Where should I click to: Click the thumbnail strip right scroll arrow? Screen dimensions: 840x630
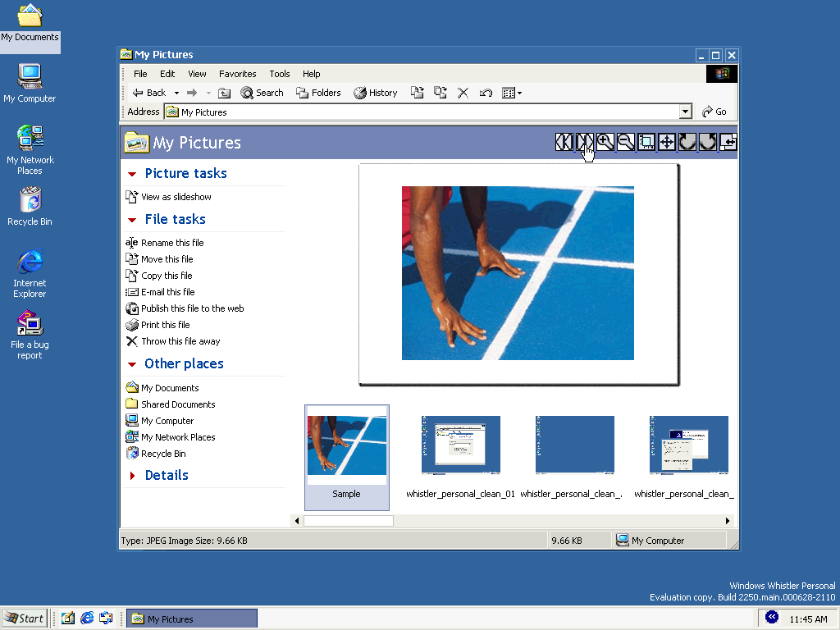pos(727,521)
